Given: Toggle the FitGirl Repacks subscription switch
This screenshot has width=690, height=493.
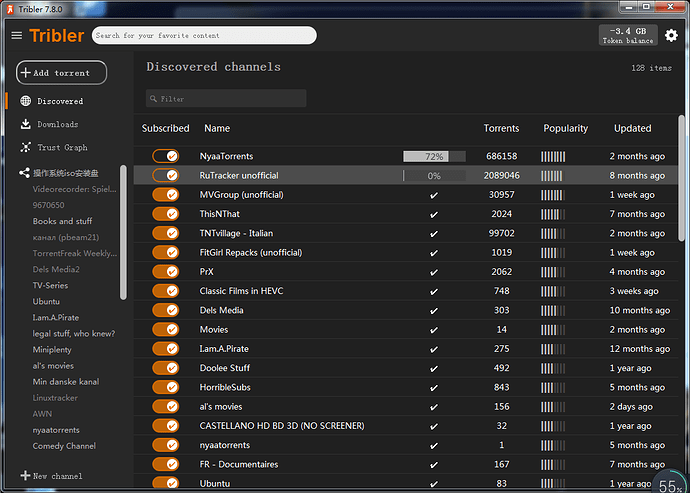Looking at the screenshot, I should click(165, 252).
